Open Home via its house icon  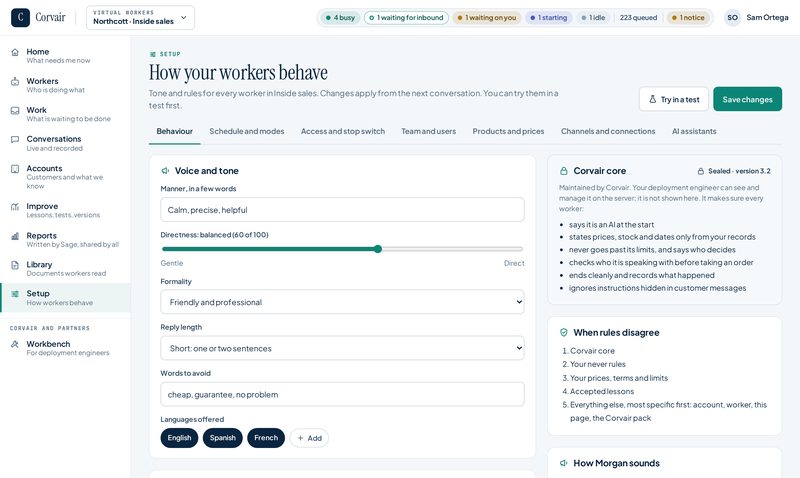tap(15, 52)
